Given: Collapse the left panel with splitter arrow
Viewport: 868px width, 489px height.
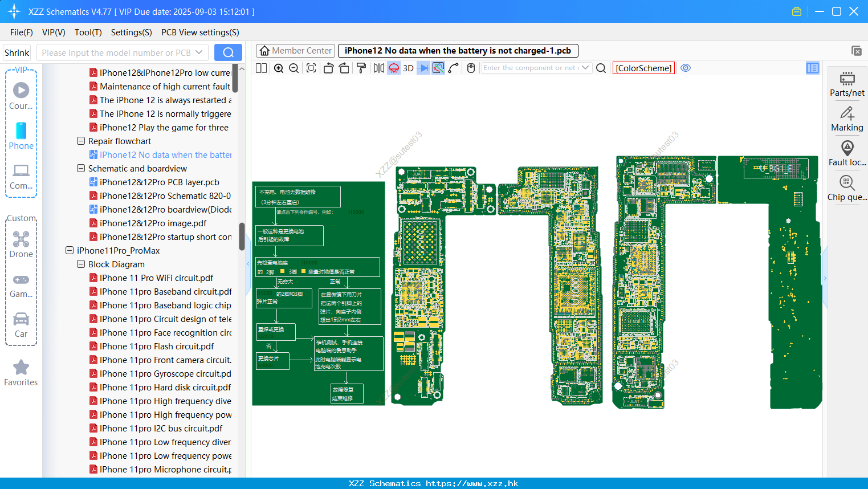Looking at the screenshot, I should (x=248, y=263).
